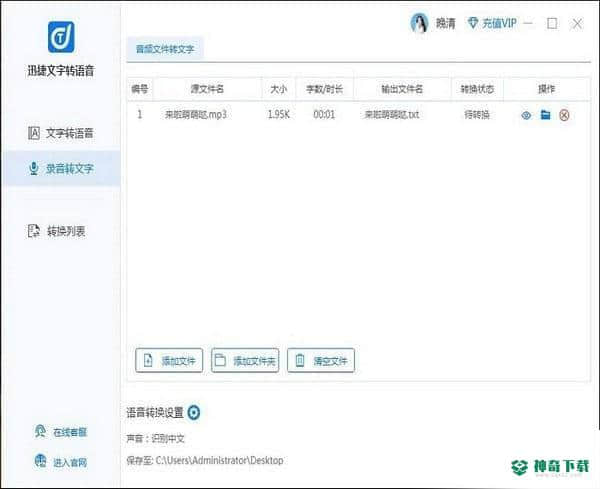Screen dimensions: 600x489
Task: Click the 迅捷文字转语音 app title
Action: click(60, 71)
